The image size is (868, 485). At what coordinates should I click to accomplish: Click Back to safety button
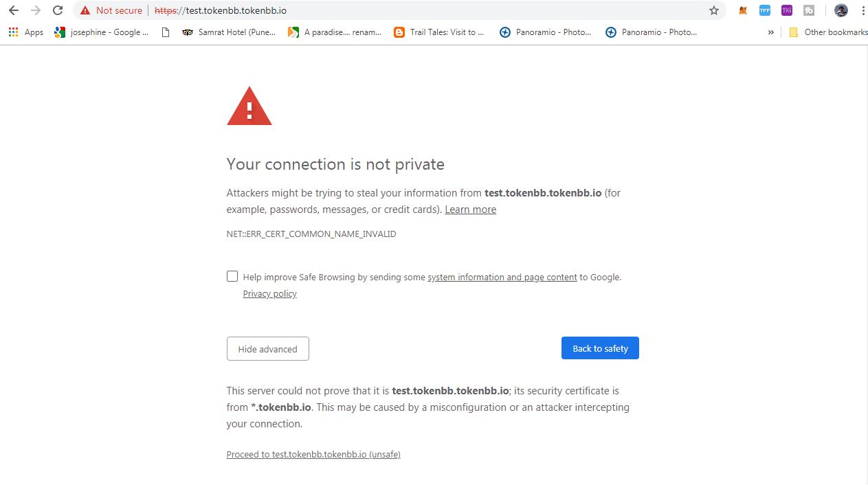[x=600, y=348]
